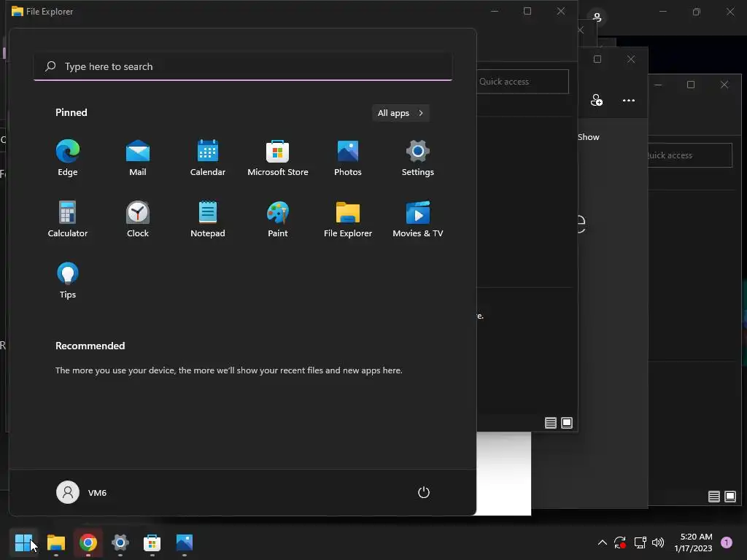747x560 pixels.
Task: Launch the Mail app
Action: click(138, 158)
